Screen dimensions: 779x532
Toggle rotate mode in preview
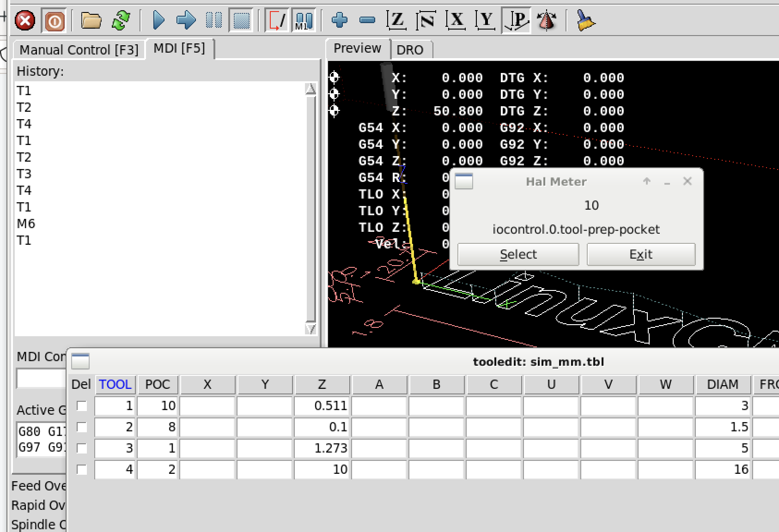[x=547, y=21]
